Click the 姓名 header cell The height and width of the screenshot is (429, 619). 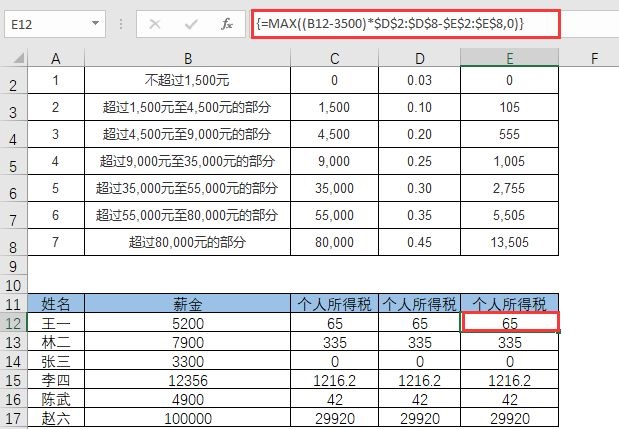click(x=56, y=304)
